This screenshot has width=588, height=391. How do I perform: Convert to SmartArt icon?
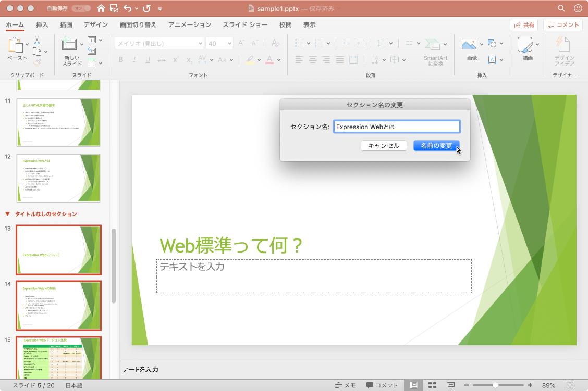tap(433, 44)
